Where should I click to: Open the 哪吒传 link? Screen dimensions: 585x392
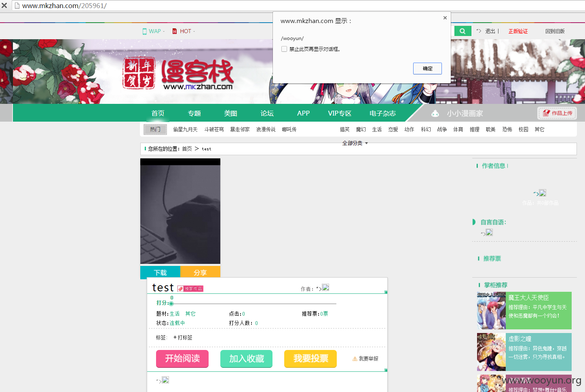point(289,129)
